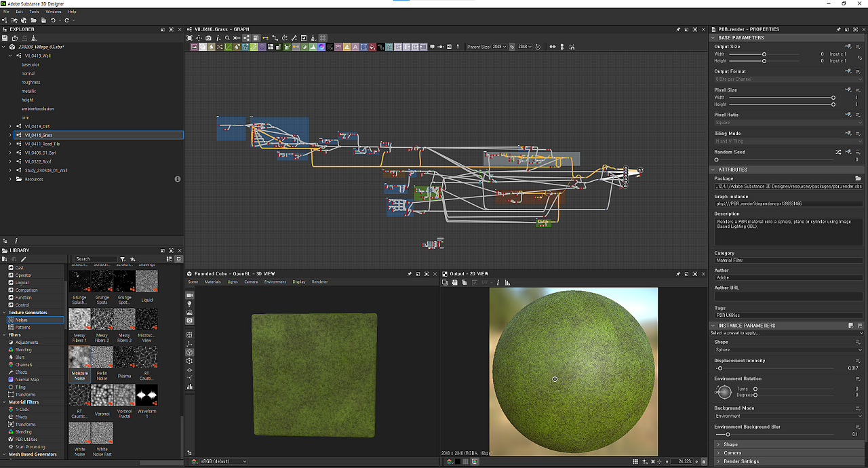Click the randomize seed shuffle icon
The width and height of the screenshot is (868, 468).
(x=838, y=152)
